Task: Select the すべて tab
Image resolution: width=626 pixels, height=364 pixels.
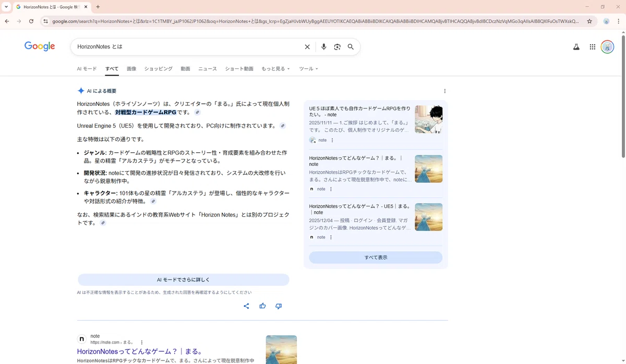Action: pyautogui.click(x=112, y=69)
